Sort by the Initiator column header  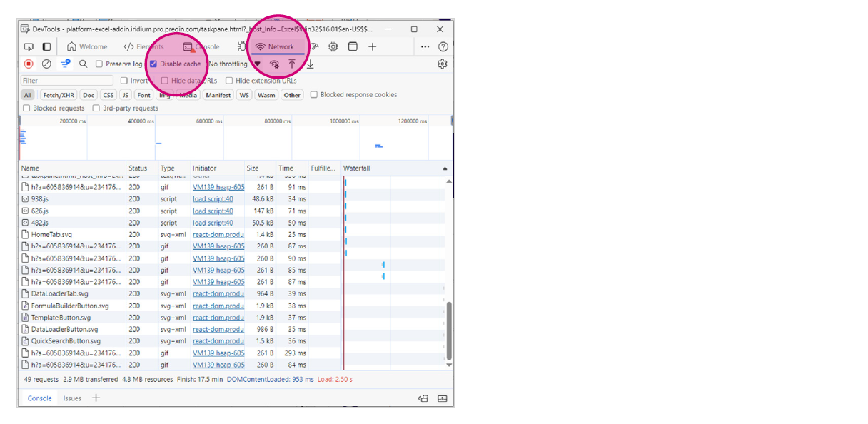(217, 168)
